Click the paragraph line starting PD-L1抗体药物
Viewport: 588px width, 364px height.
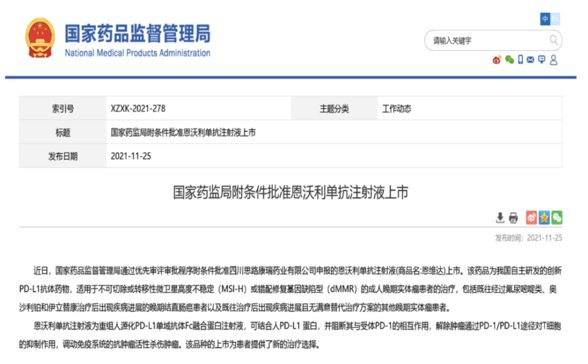[x=288, y=289]
